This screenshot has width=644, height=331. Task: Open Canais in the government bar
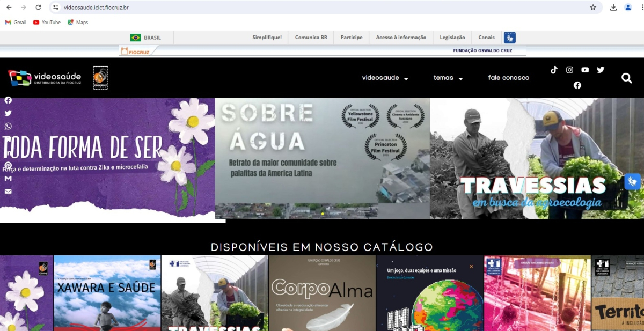click(487, 38)
